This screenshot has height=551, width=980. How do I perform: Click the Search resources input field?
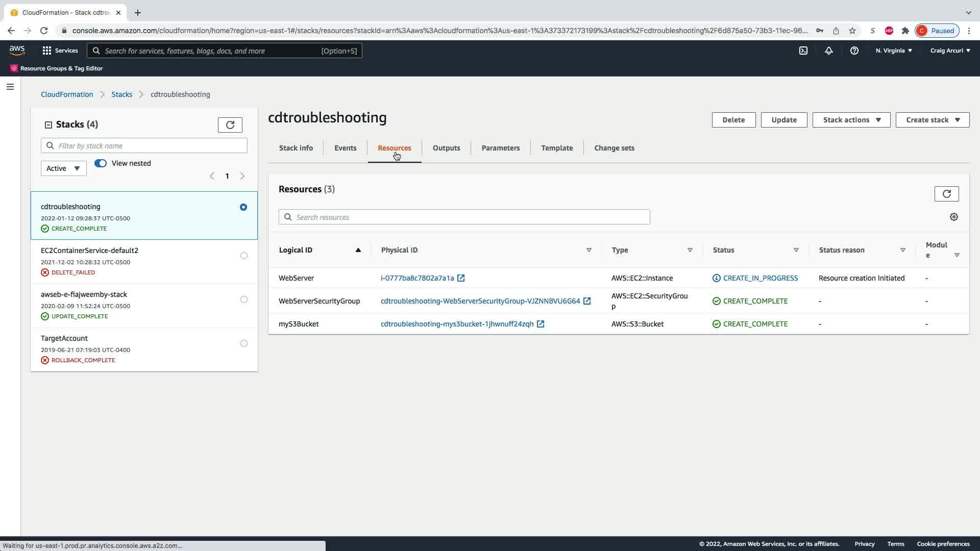tap(464, 217)
